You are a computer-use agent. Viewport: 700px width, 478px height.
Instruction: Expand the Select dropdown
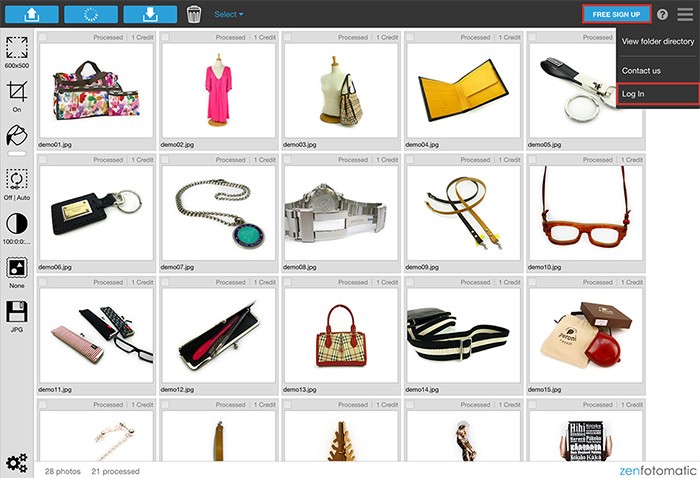point(229,15)
